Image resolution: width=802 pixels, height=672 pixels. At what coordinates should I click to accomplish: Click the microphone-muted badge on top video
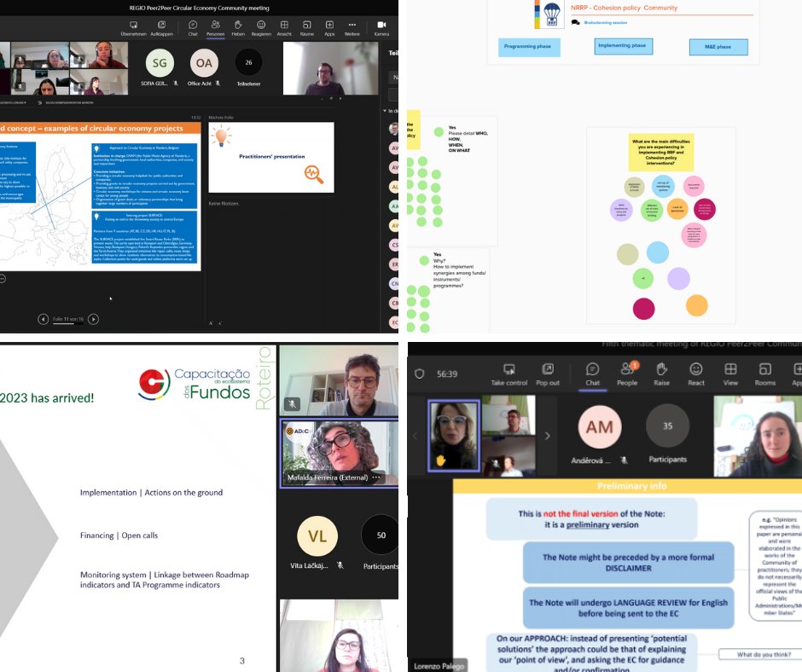[292, 403]
